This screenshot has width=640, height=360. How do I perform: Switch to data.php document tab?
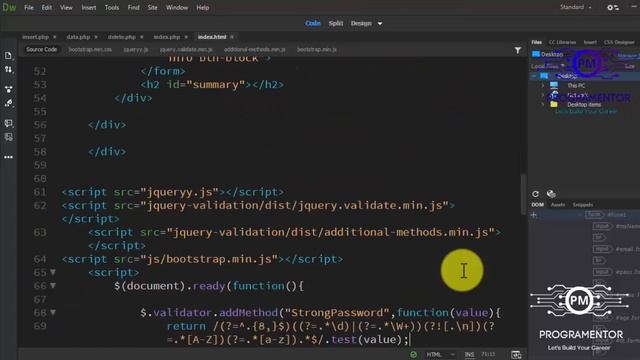point(78,37)
